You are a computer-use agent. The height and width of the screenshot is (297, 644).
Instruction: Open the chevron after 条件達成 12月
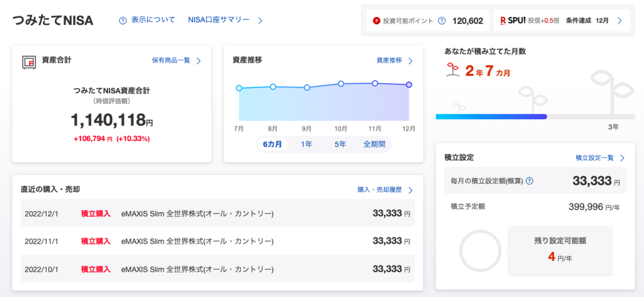pyautogui.click(x=619, y=20)
